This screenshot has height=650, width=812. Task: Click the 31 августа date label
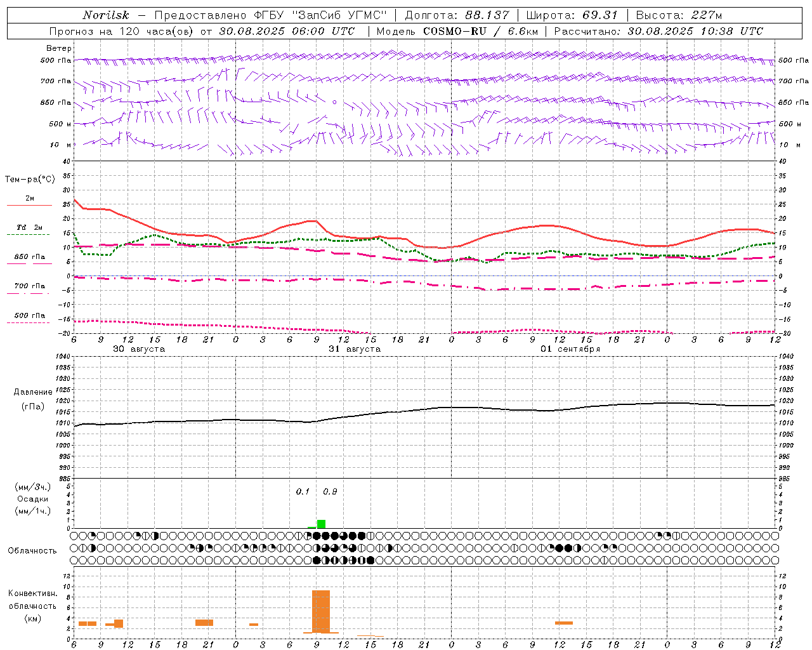click(355, 349)
